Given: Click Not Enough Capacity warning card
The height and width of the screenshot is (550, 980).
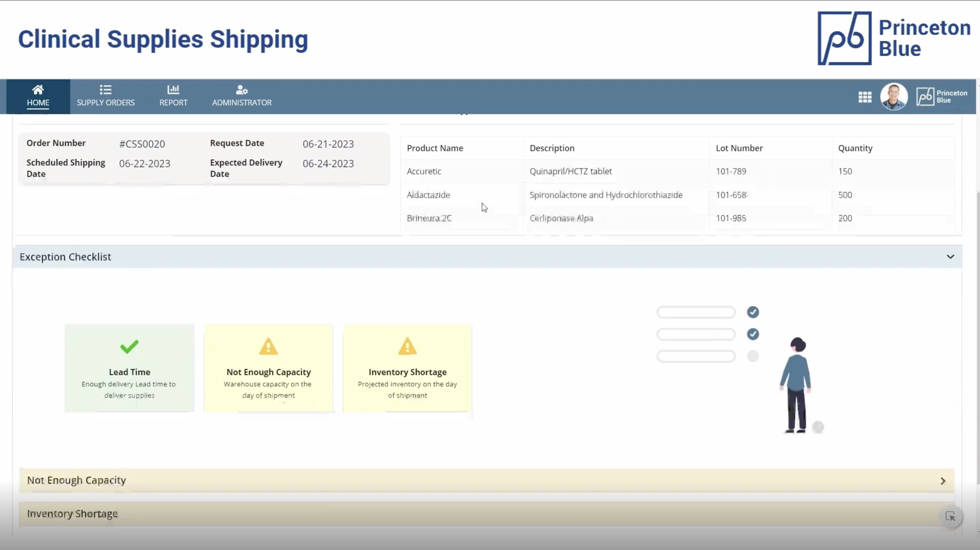Looking at the screenshot, I should click(x=268, y=368).
